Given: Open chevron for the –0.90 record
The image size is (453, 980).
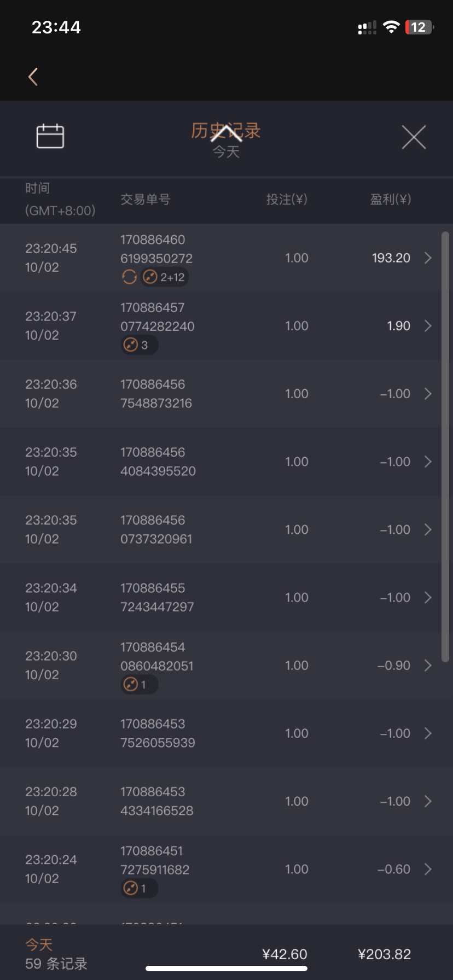Looking at the screenshot, I should pos(428,666).
